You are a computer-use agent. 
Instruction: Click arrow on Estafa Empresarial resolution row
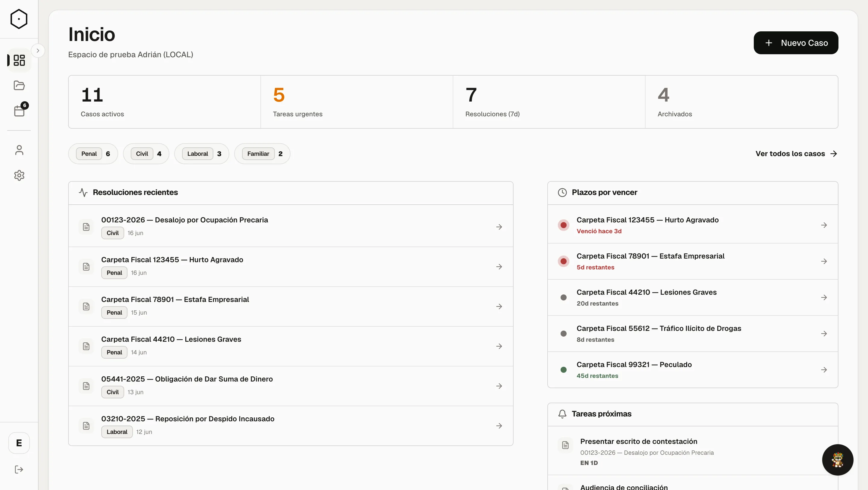point(499,306)
